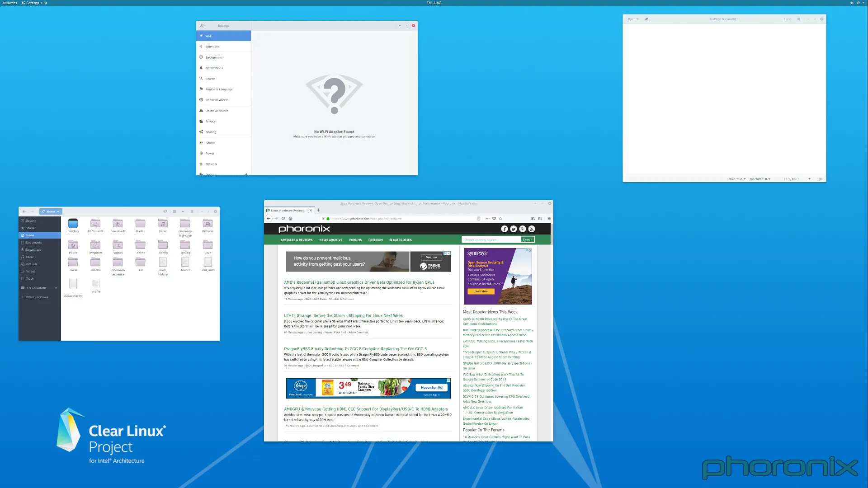
Task: Open Forums on Phoronix nav bar
Action: click(x=355, y=240)
